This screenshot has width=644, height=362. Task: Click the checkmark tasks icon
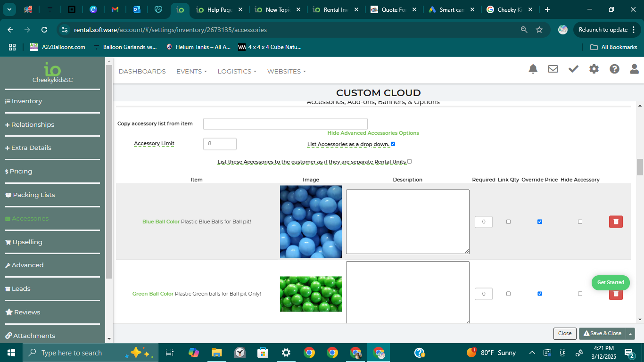(x=573, y=69)
